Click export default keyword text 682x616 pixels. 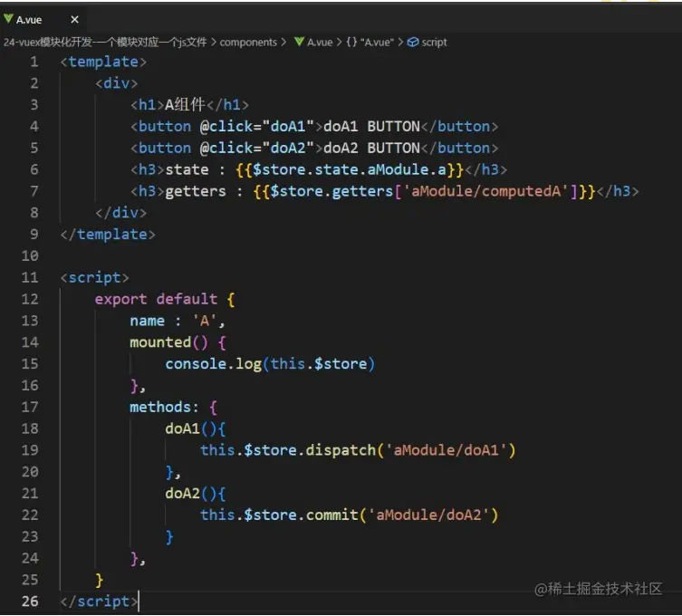coord(156,299)
